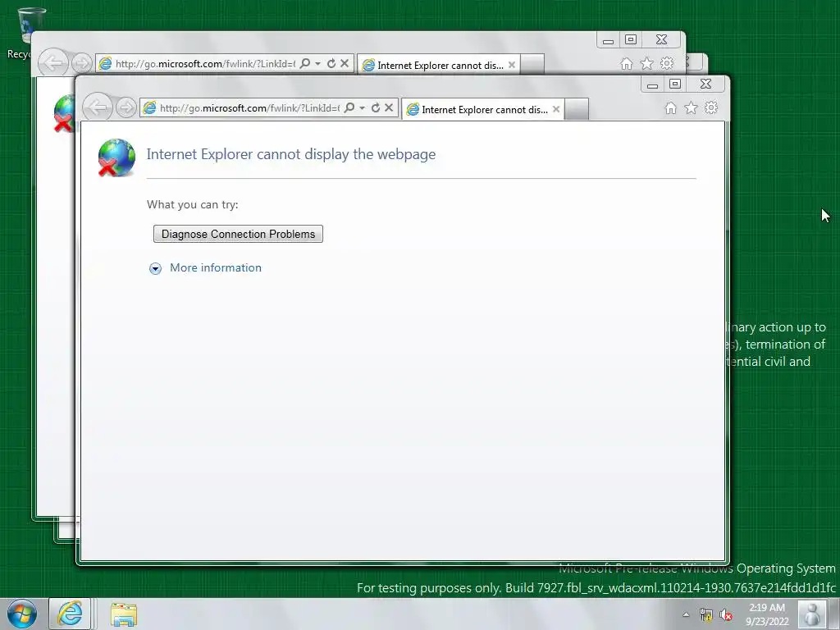The height and width of the screenshot is (630, 840).
Task: Minimize the front Internet Explorer window
Action: tap(652, 84)
